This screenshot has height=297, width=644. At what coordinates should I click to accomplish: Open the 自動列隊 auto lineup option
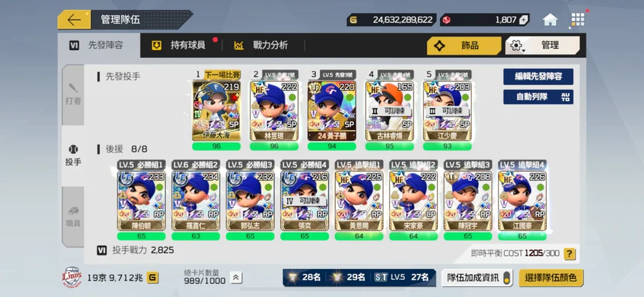(x=538, y=97)
